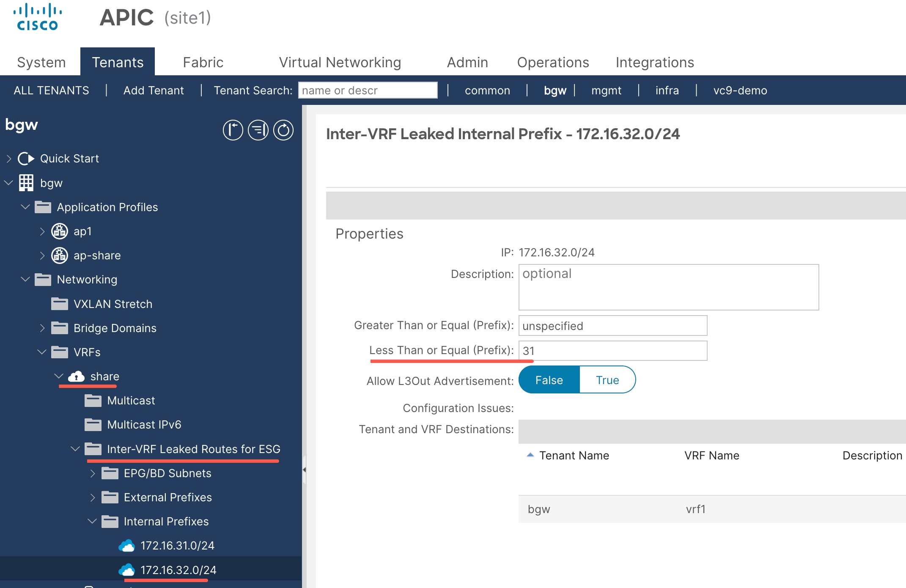Click the VRFs folder icon
This screenshot has height=588, width=906.
point(60,352)
